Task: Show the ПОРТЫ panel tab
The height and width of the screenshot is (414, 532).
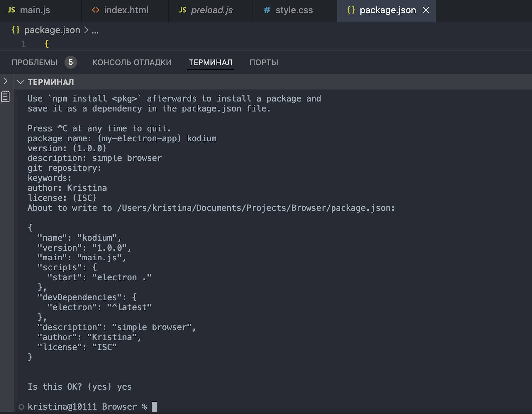Action: 264,62
